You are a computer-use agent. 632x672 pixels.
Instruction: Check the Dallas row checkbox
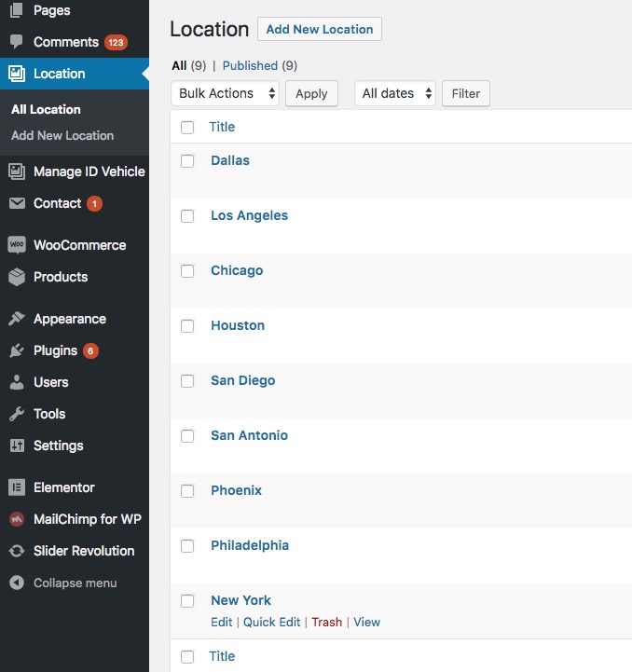[187, 160]
